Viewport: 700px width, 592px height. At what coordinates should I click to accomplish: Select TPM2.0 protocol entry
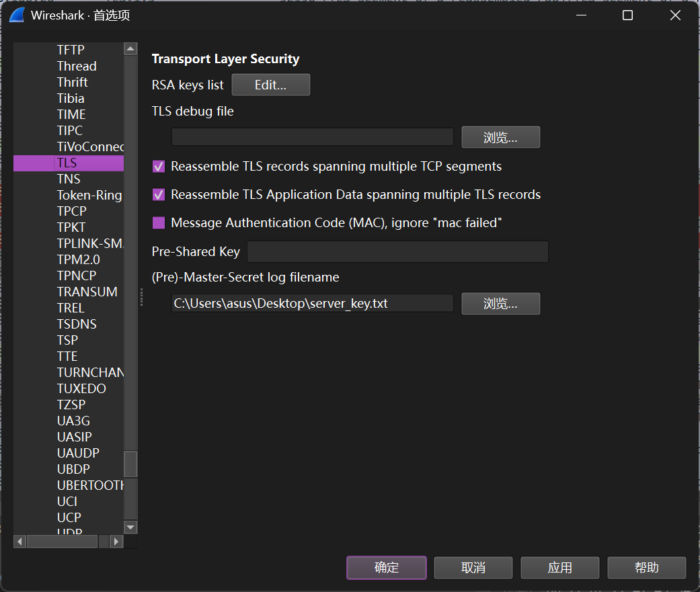[78, 259]
